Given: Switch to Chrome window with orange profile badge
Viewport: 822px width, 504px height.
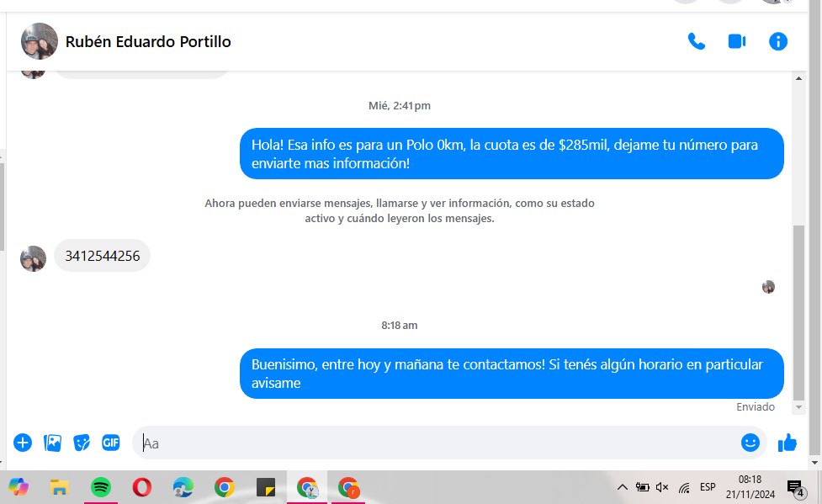Looking at the screenshot, I should [348, 487].
